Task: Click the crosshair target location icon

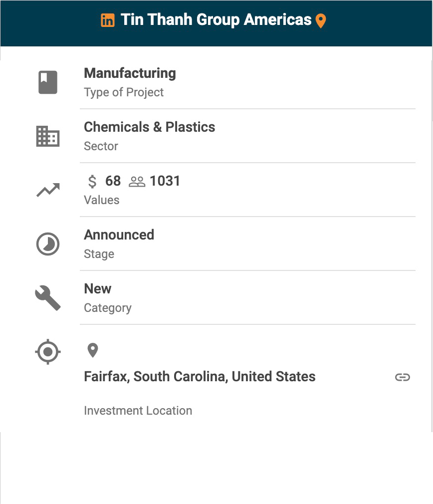Action: pyautogui.click(x=48, y=352)
